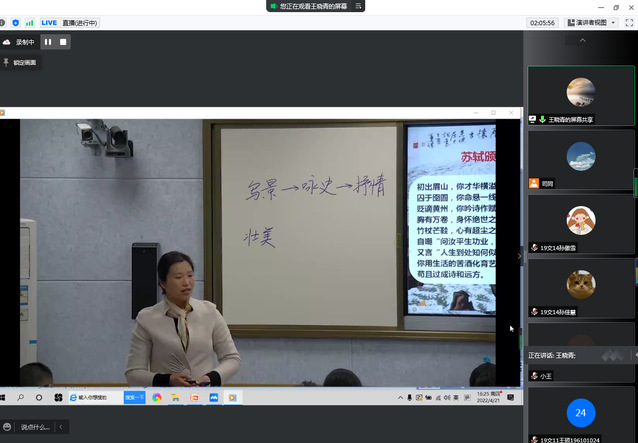The image size is (638, 443).
Task: Open the orange PowerPoint icon in the shared taskbar
Action: (194, 398)
